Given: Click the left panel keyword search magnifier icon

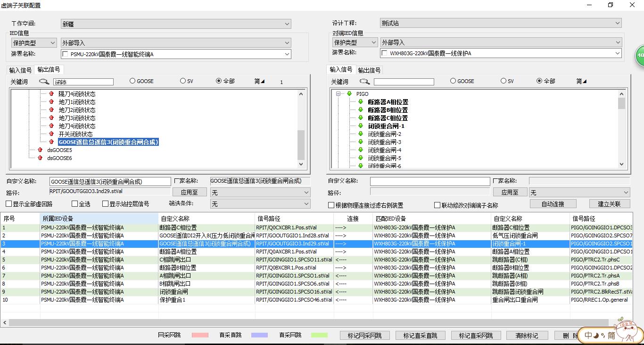Looking at the screenshot, I should click(44, 81).
